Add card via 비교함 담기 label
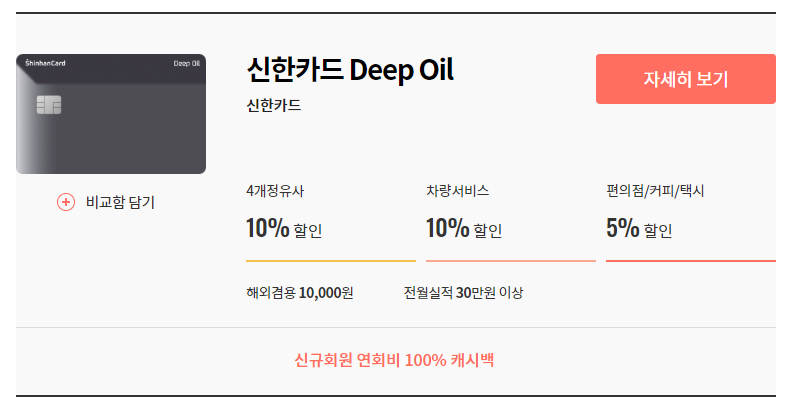This screenshot has height=411, width=792. [121, 202]
